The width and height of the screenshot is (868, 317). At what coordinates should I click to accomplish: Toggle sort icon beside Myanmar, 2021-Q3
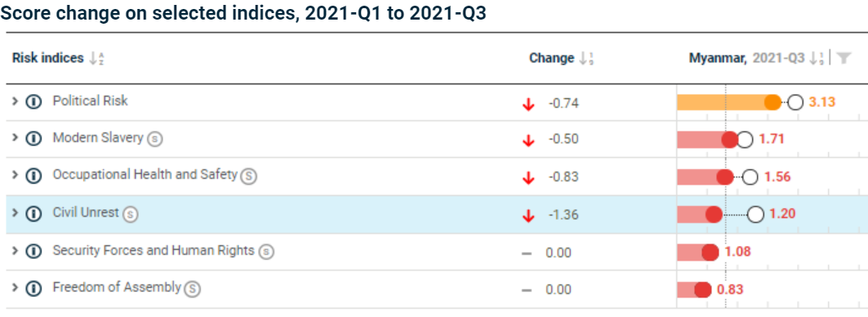[x=817, y=58]
